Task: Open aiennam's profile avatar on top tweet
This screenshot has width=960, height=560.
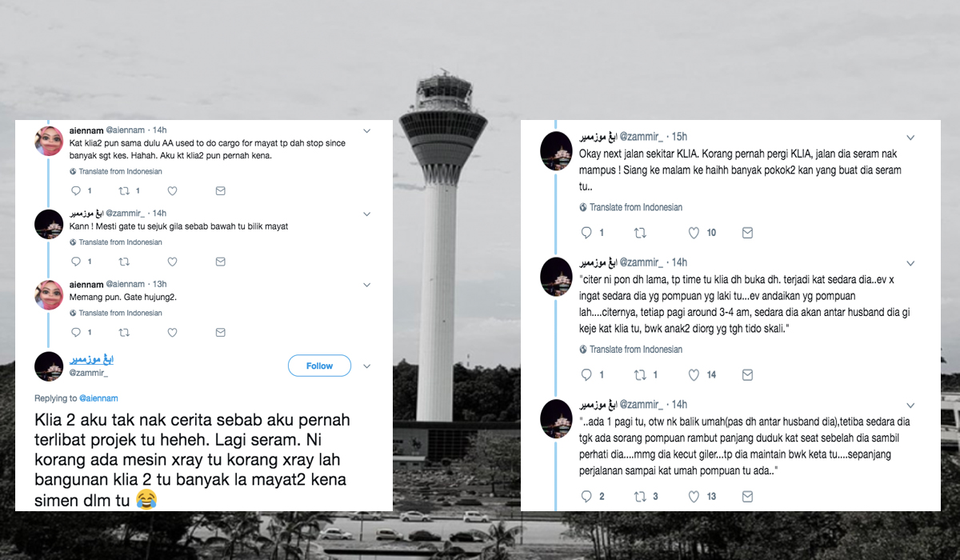Action: (49, 142)
